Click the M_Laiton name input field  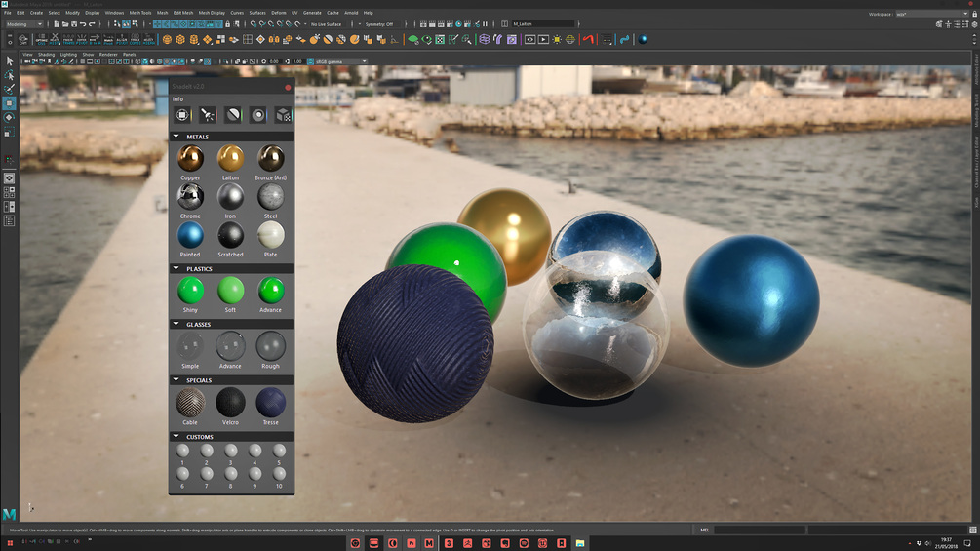542,24
